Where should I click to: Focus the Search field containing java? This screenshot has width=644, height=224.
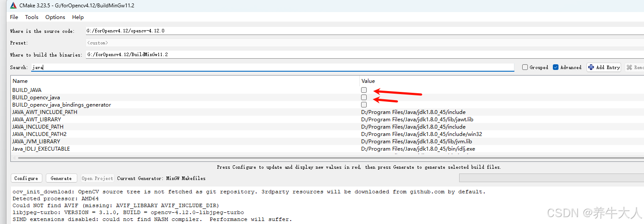pyautogui.click(x=272, y=67)
